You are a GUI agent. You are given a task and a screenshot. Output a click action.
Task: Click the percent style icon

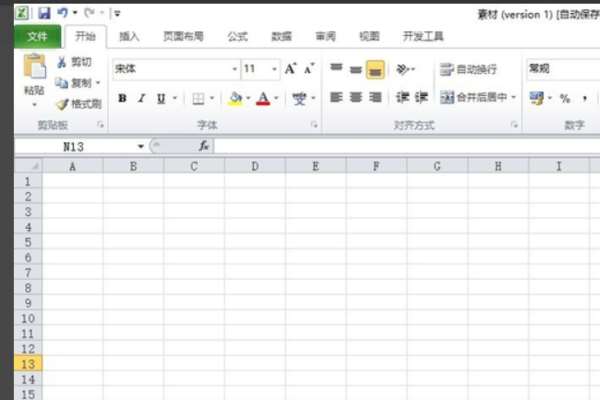[x=565, y=98]
